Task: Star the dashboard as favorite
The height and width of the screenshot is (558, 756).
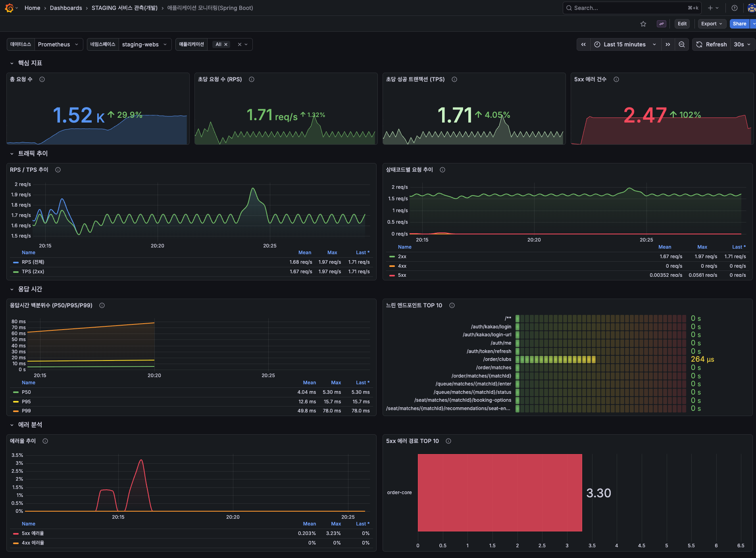Action: coord(643,23)
